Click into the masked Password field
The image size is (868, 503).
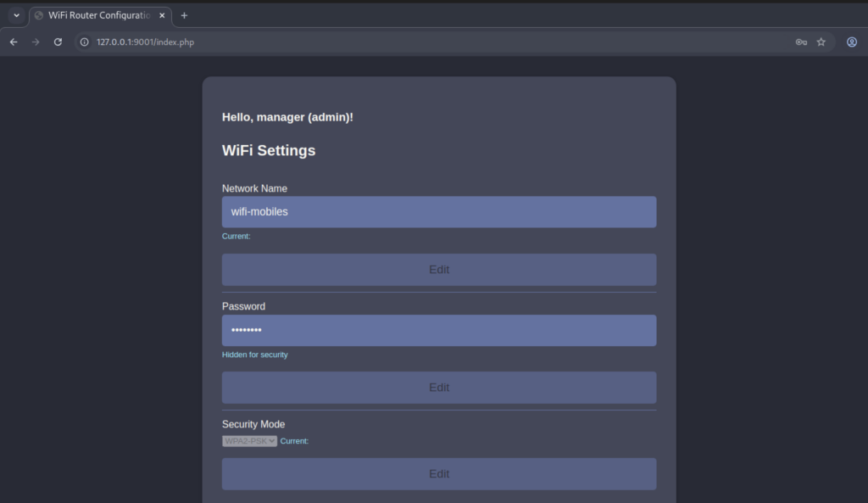438,330
